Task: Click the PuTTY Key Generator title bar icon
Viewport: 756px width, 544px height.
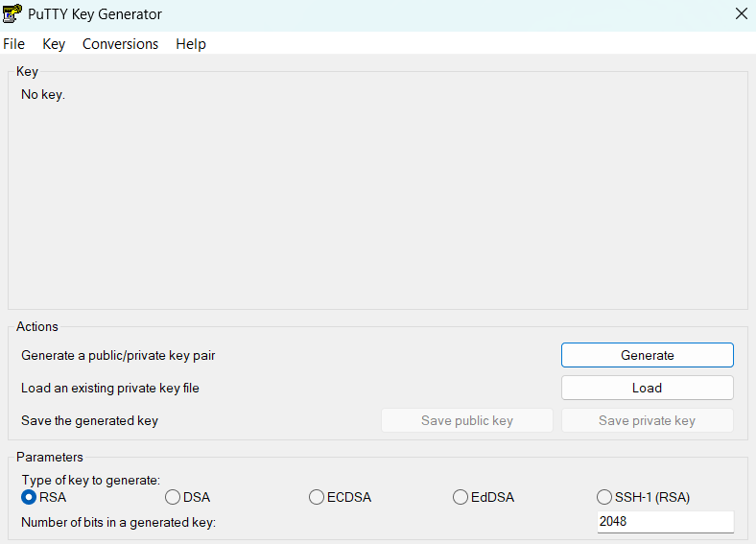Action: (x=12, y=14)
